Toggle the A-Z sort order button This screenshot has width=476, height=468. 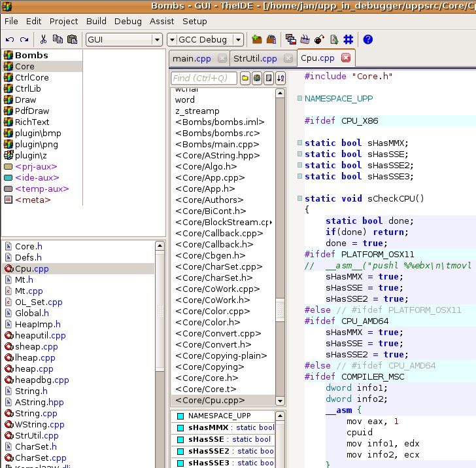280,79
